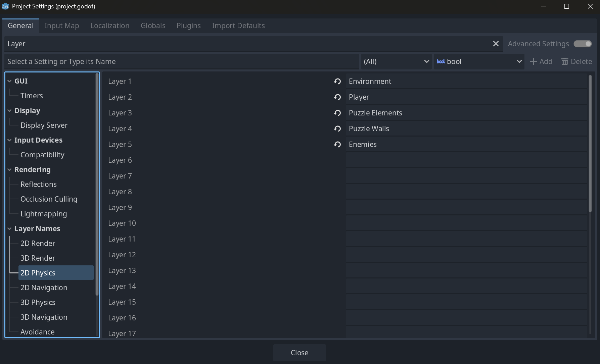Reset Layer 4 Puzzle Walls value
This screenshot has width=600, height=364.
pyautogui.click(x=337, y=129)
